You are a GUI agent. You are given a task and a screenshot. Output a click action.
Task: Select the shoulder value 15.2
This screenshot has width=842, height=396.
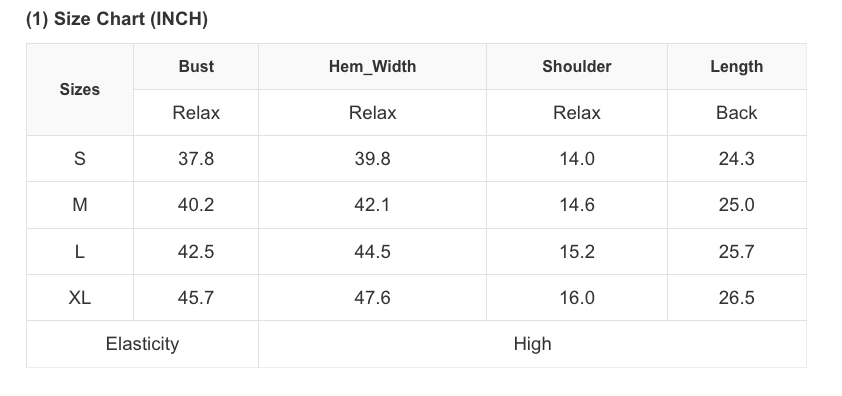coord(577,251)
